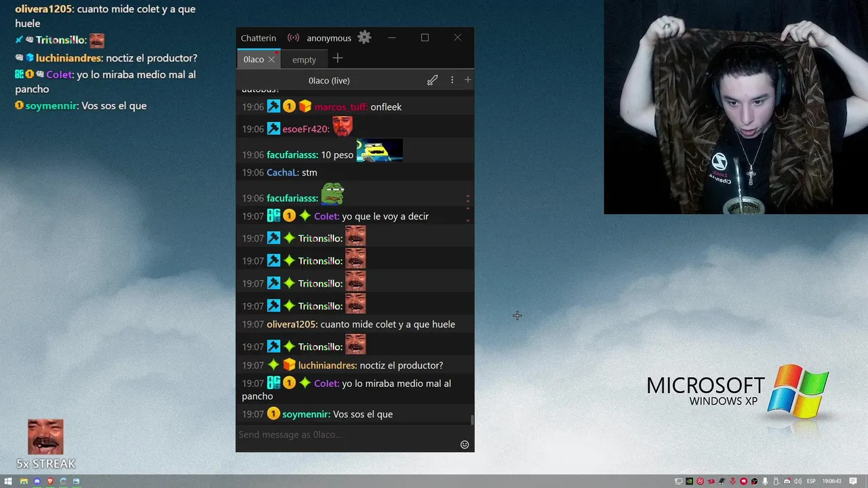Open marcos_tuff username in chat
Viewport: 868px width, 488px height.
[x=341, y=106]
